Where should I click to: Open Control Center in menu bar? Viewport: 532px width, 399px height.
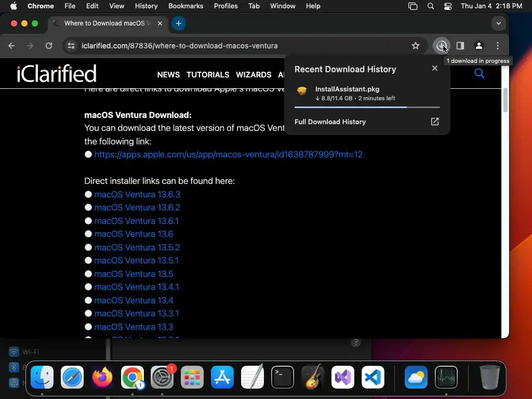(447, 6)
